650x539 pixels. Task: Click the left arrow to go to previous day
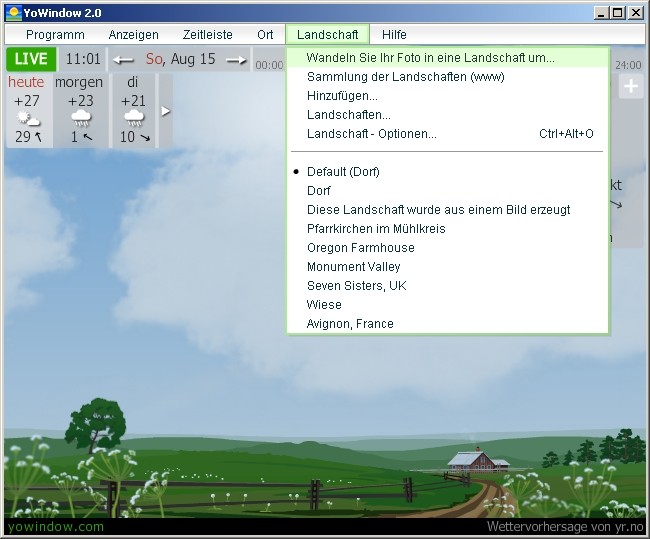[x=123, y=60]
